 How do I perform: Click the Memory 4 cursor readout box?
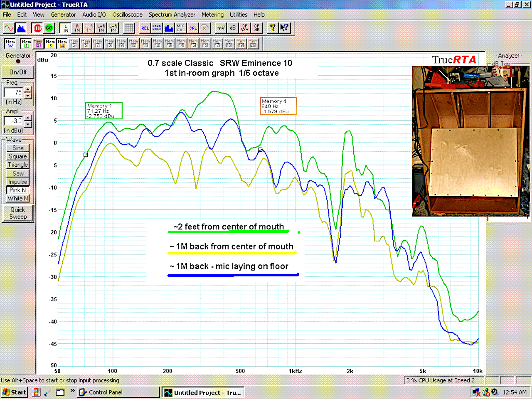point(278,106)
